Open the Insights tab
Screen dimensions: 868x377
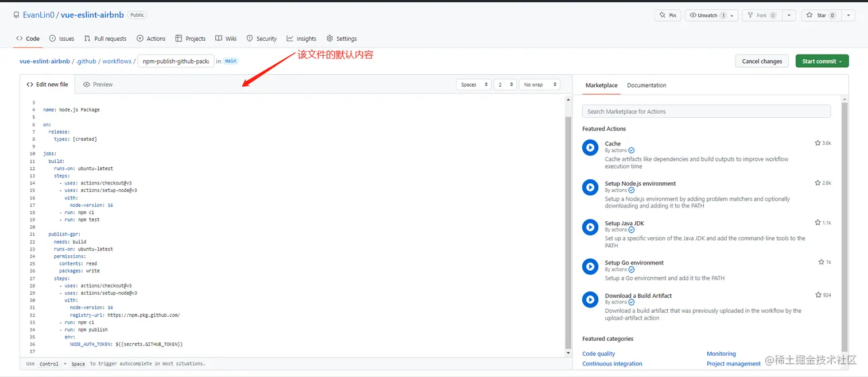pos(302,39)
